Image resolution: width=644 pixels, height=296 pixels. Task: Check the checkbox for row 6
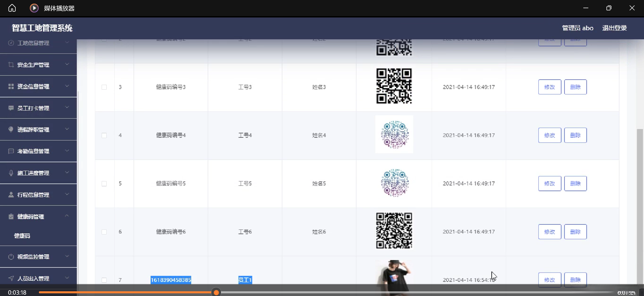[104, 232]
